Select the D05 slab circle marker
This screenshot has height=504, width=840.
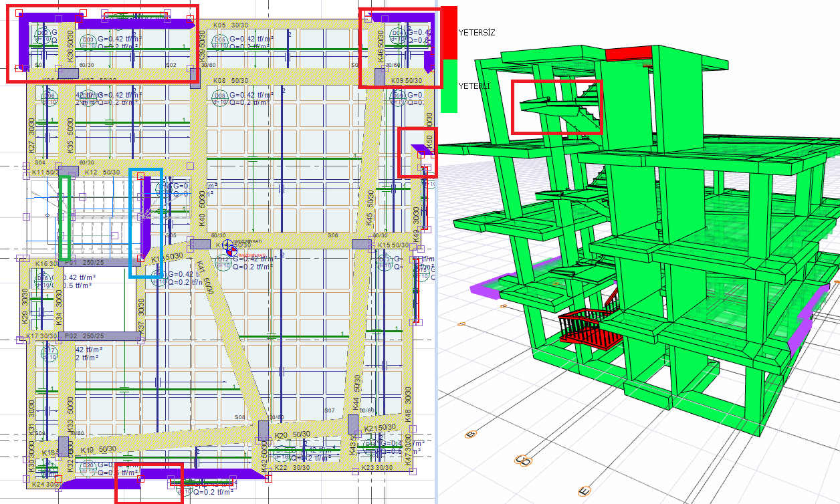[220, 40]
